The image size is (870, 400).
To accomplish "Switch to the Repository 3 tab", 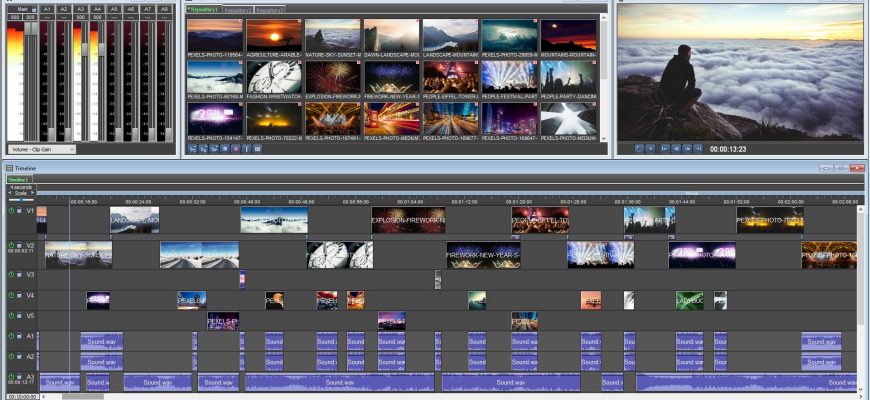I will click(x=271, y=9).
